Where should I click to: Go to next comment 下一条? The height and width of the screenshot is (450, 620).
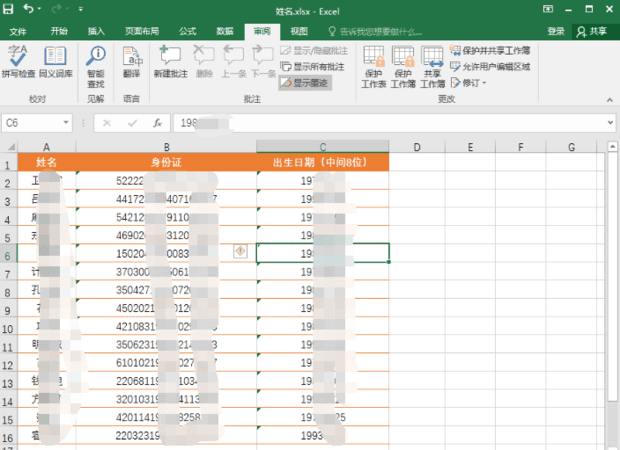[x=263, y=61]
